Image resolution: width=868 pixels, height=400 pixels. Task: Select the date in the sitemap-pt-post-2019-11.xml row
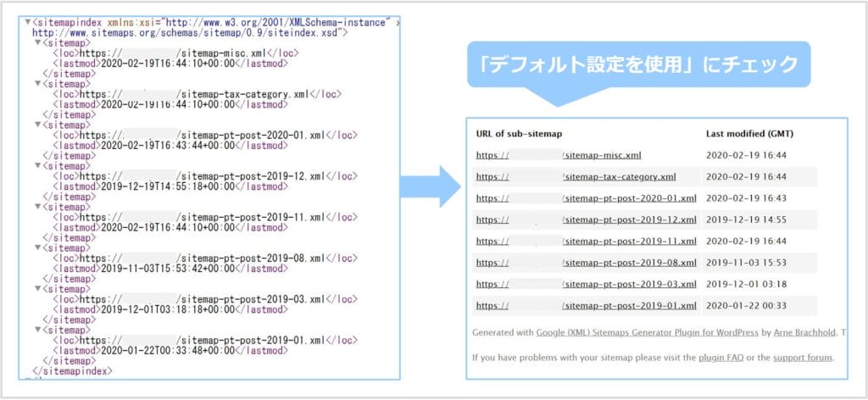pyautogui.click(x=746, y=242)
